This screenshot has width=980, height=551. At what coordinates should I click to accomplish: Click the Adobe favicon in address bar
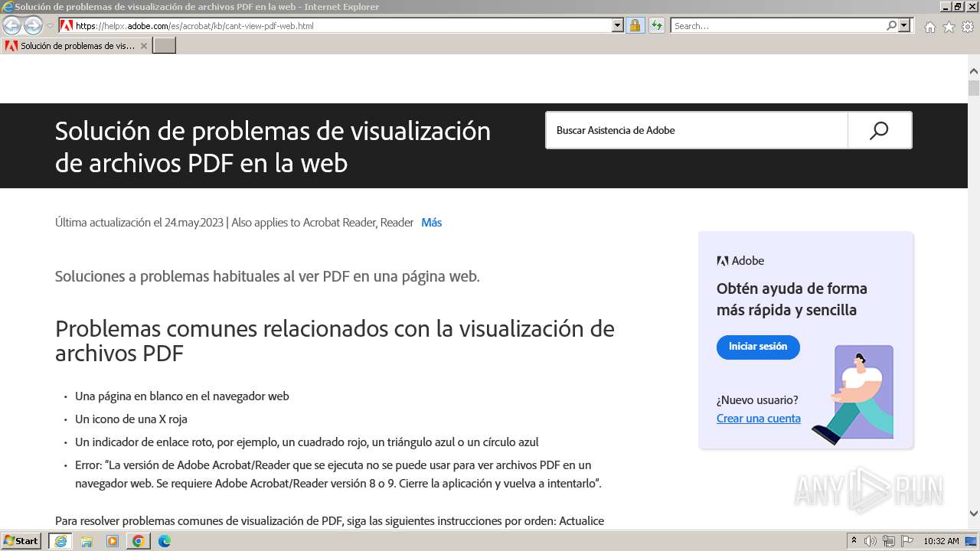(67, 25)
